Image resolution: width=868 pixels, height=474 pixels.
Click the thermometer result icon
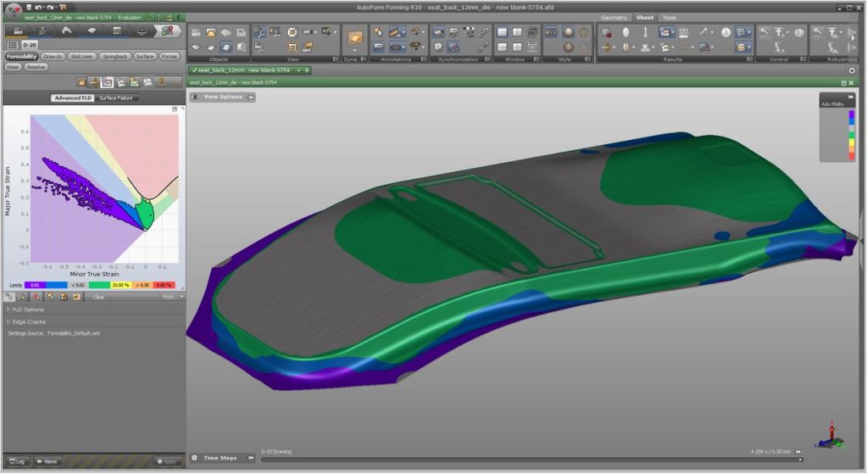pos(646,32)
